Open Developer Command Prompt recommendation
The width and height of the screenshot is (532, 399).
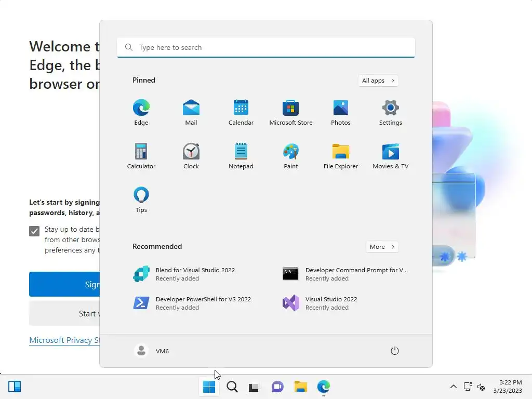[x=345, y=274]
